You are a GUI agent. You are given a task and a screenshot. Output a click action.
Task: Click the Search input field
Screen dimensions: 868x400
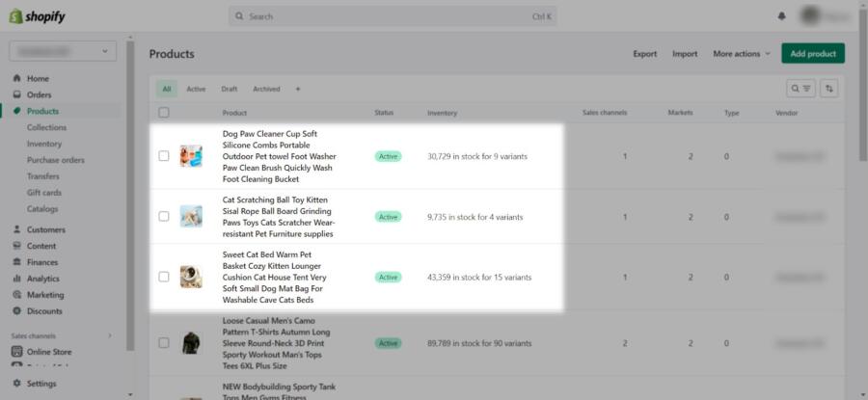393,16
